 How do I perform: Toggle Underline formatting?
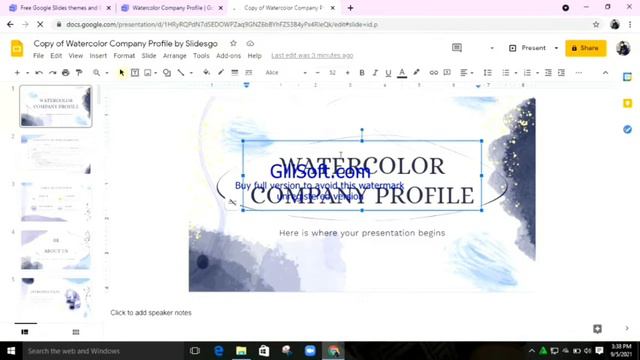[388, 73]
